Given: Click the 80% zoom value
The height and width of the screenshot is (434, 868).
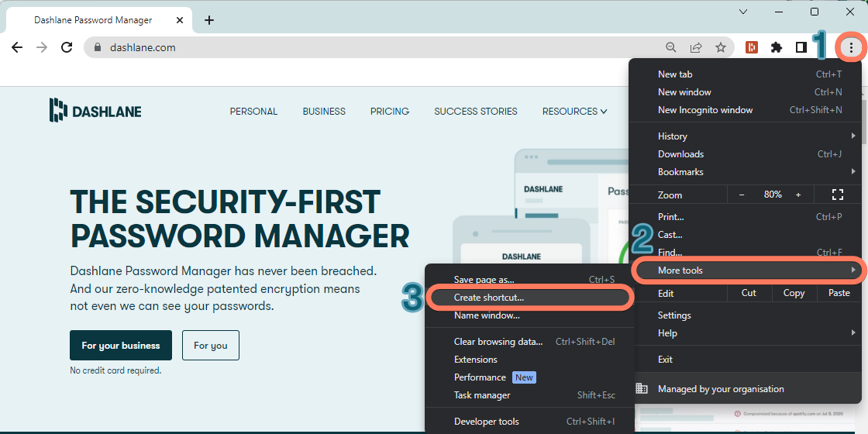Looking at the screenshot, I should [x=772, y=195].
